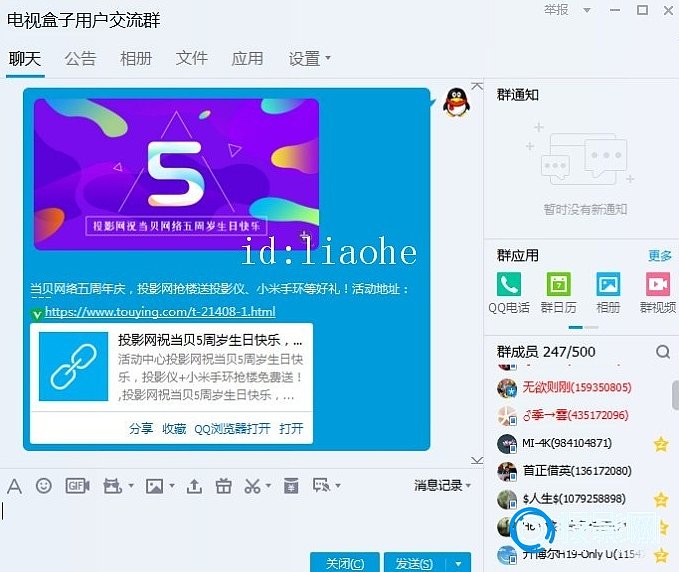Click 分享 on the link card

[x=141, y=429]
